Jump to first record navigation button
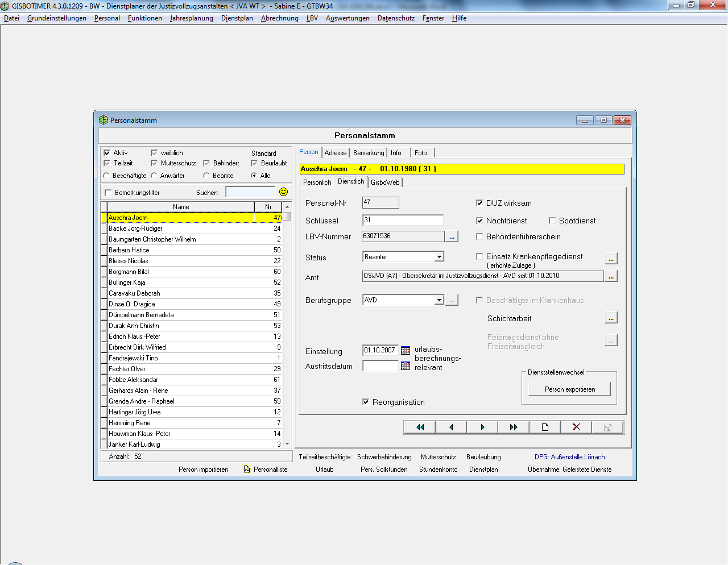728x565 pixels. coord(420,427)
